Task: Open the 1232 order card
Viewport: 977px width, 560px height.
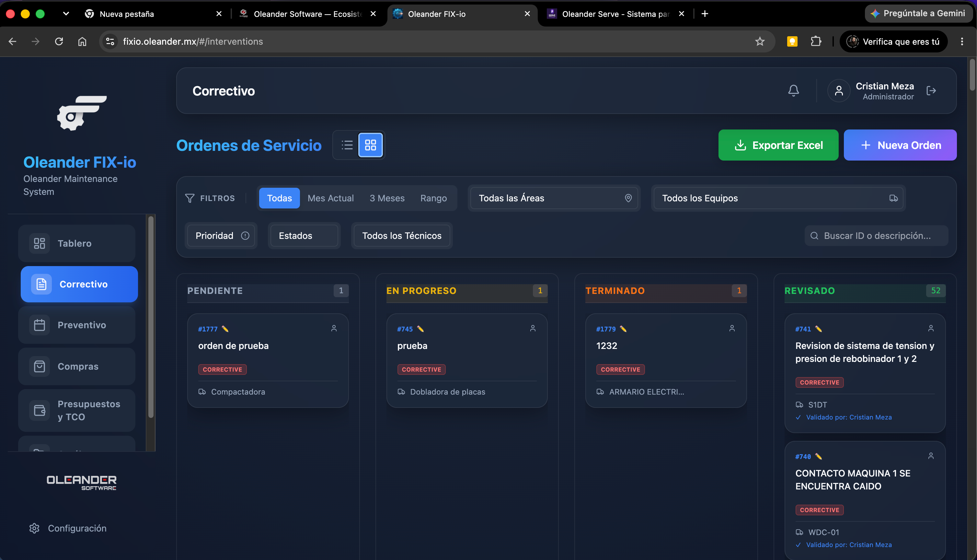Action: coord(666,360)
